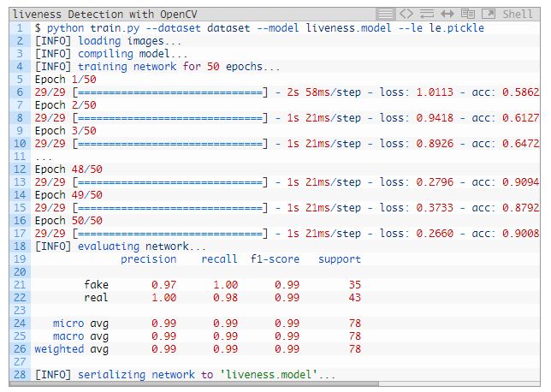Click loss value 0.9418
The height and width of the screenshot is (392, 551).
click(435, 118)
